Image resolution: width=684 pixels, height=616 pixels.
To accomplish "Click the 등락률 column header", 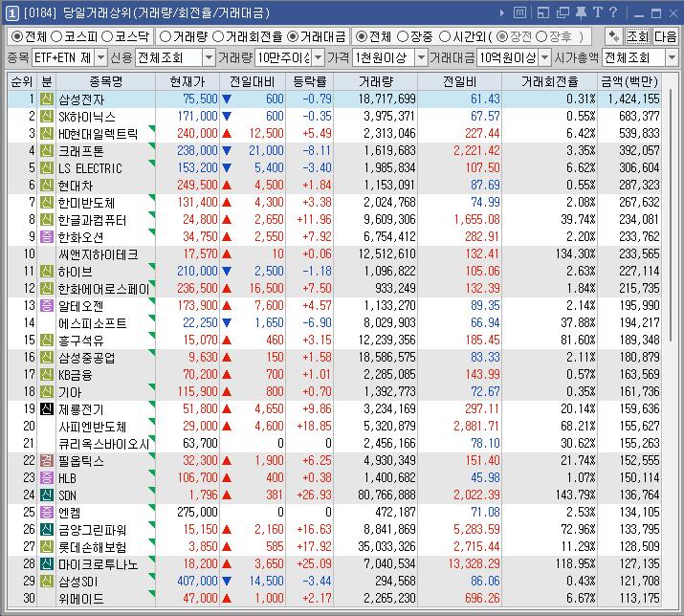I will pos(309,81).
